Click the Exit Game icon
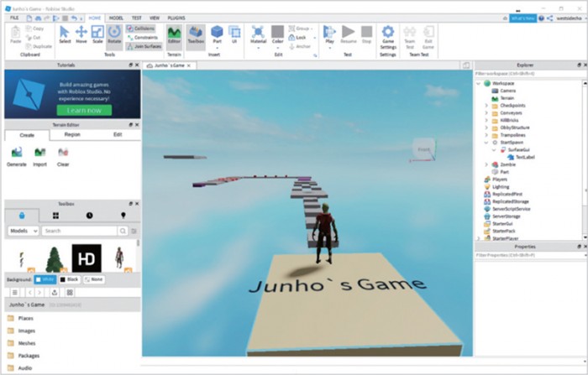Viewport: 588px width, 375px height. 428,37
